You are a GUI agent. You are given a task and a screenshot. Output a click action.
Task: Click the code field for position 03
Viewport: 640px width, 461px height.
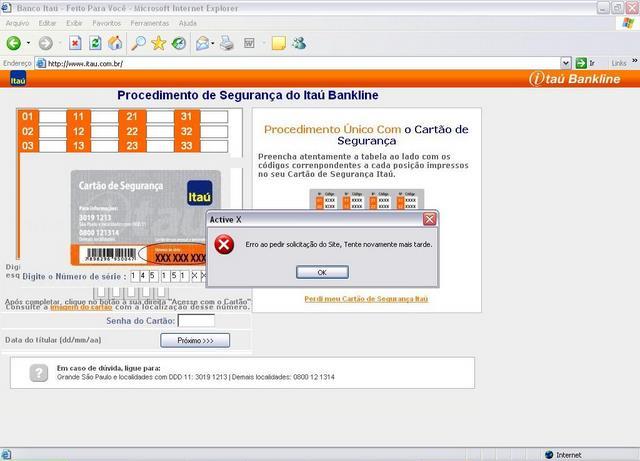pos(52,146)
